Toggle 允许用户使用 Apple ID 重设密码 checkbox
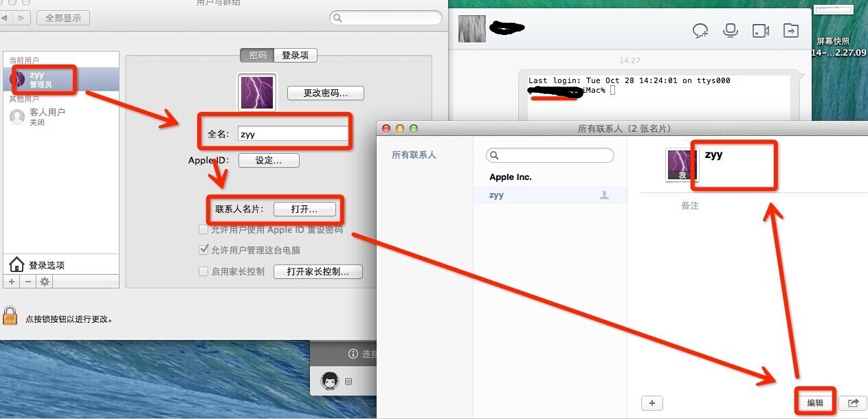This screenshot has height=419, width=868. click(203, 230)
